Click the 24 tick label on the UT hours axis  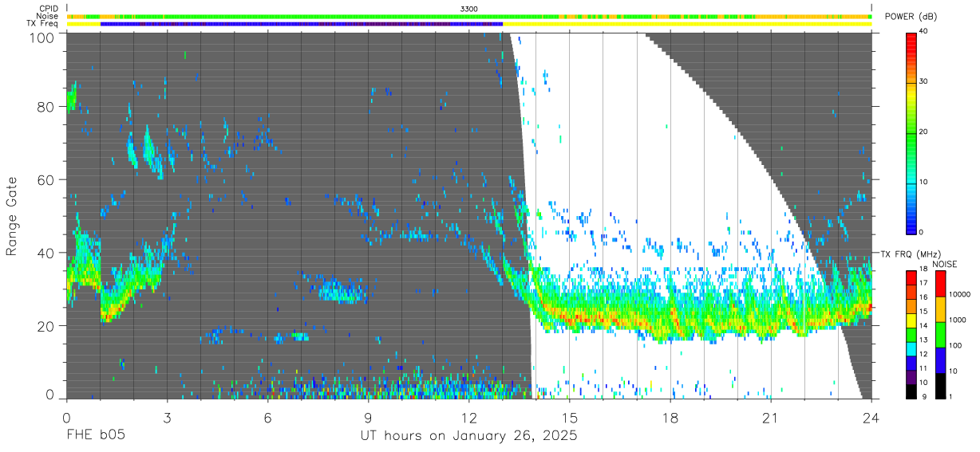[871, 417]
